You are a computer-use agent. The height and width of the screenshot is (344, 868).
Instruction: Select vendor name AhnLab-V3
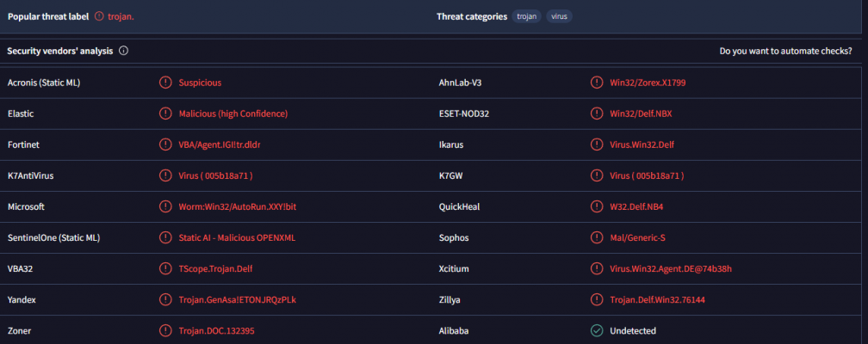(459, 83)
